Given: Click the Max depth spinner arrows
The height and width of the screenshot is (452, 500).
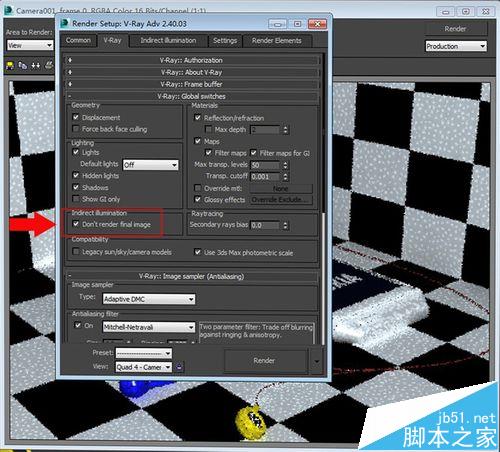Looking at the screenshot, I should coord(285,130).
